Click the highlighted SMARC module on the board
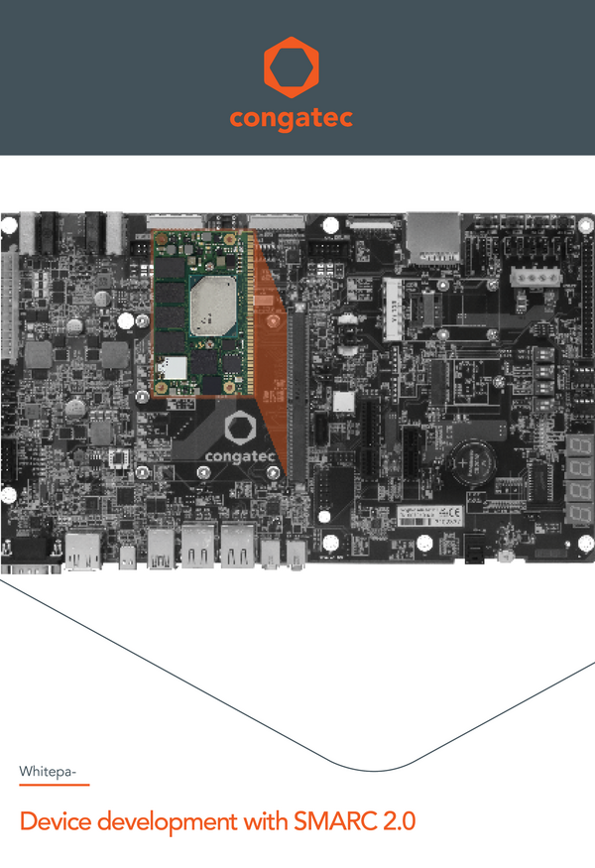595x868 pixels. pos(203,313)
